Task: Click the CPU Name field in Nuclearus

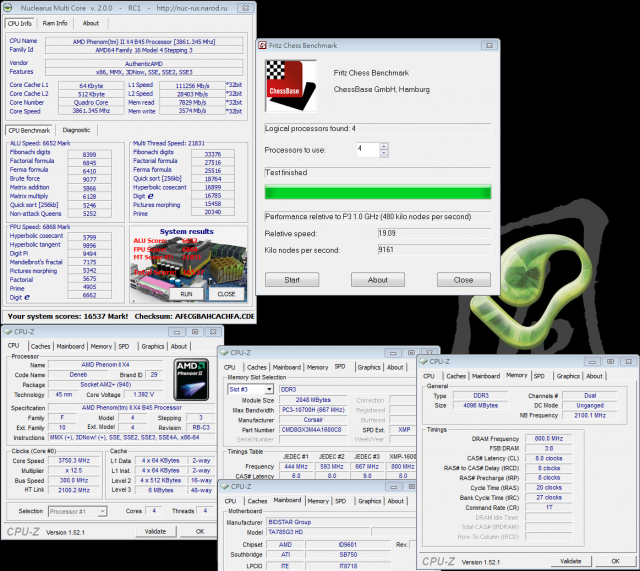Action: (x=144, y=42)
